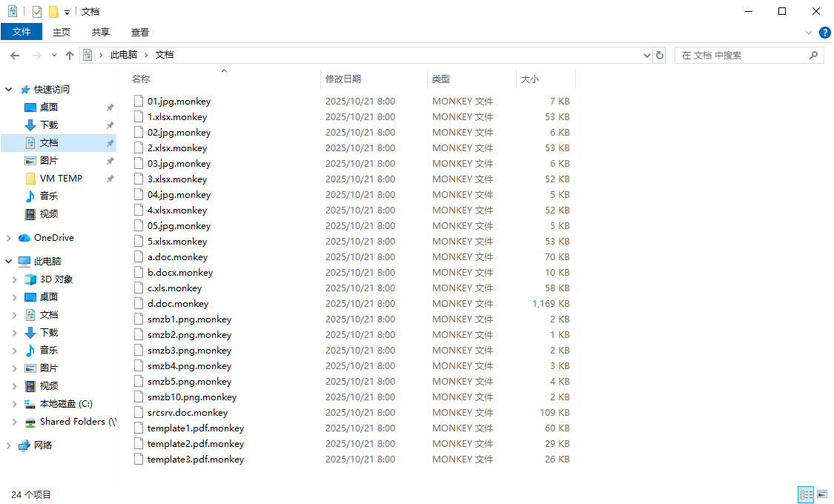Click the Help question mark icon
This screenshot has height=504, width=834.
click(x=824, y=33)
